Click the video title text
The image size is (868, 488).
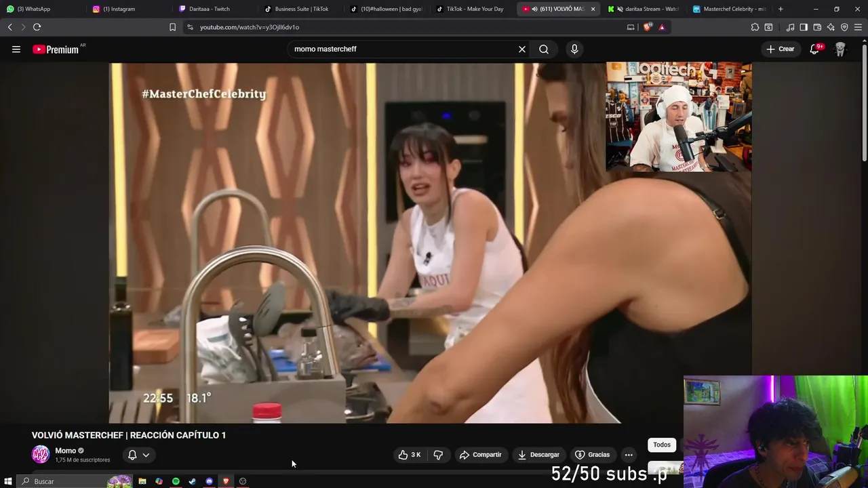pyautogui.click(x=129, y=435)
